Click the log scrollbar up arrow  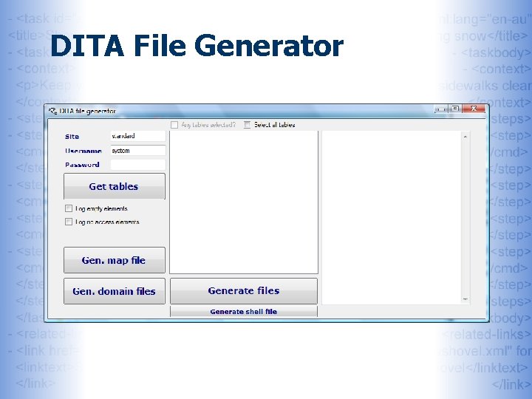(x=465, y=137)
